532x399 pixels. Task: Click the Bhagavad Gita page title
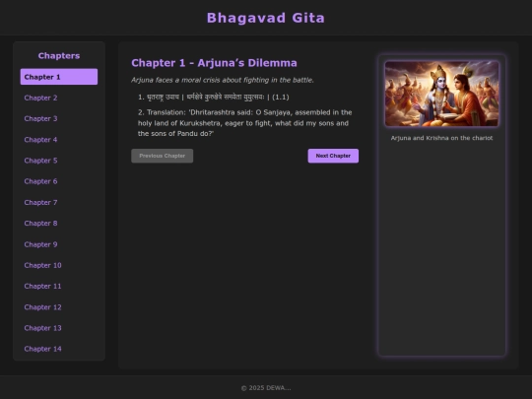coord(266,18)
